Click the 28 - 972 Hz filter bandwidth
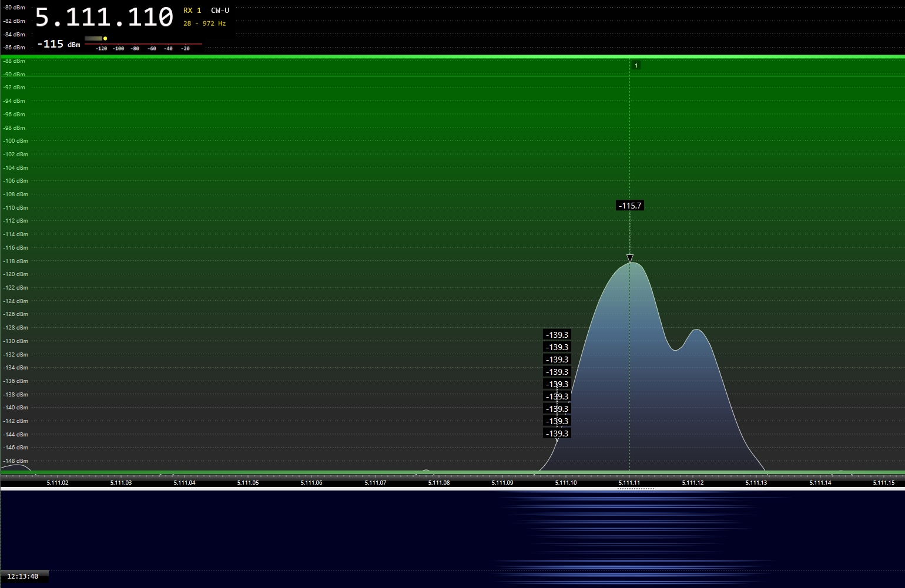The image size is (905, 588). click(x=205, y=23)
